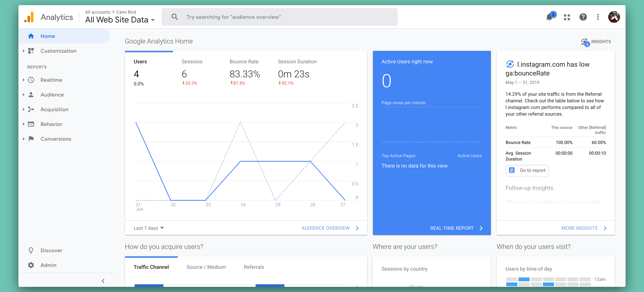Click the Go to report button
The width and height of the screenshot is (644, 292).
coord(527,170)
